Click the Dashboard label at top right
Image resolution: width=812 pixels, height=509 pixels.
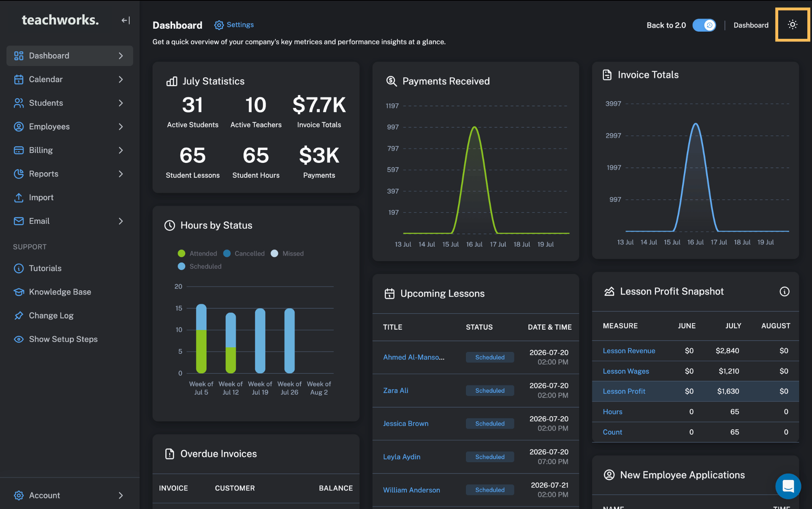point(751,25)
